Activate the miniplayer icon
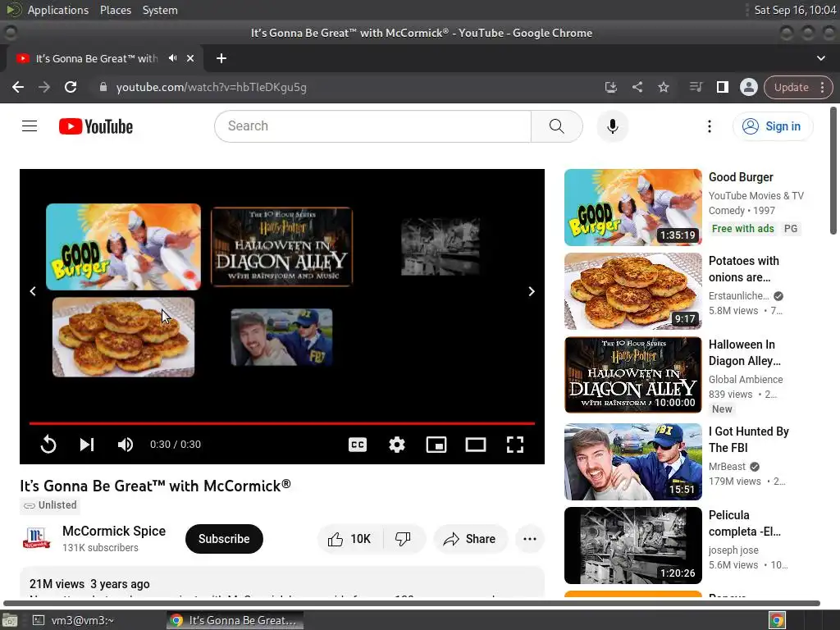840x630 pixels. coord(436,444)
